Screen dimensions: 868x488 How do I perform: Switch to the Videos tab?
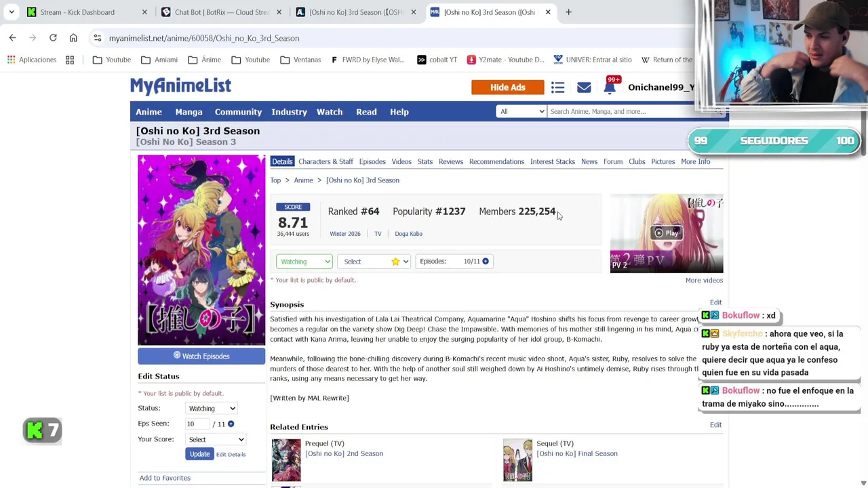(401, 161)
